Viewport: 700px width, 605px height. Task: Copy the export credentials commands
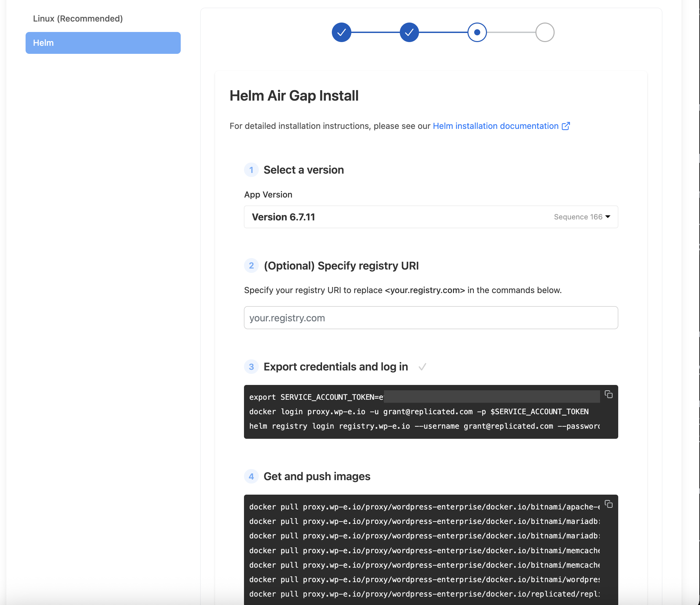click(x=608, y=394)
